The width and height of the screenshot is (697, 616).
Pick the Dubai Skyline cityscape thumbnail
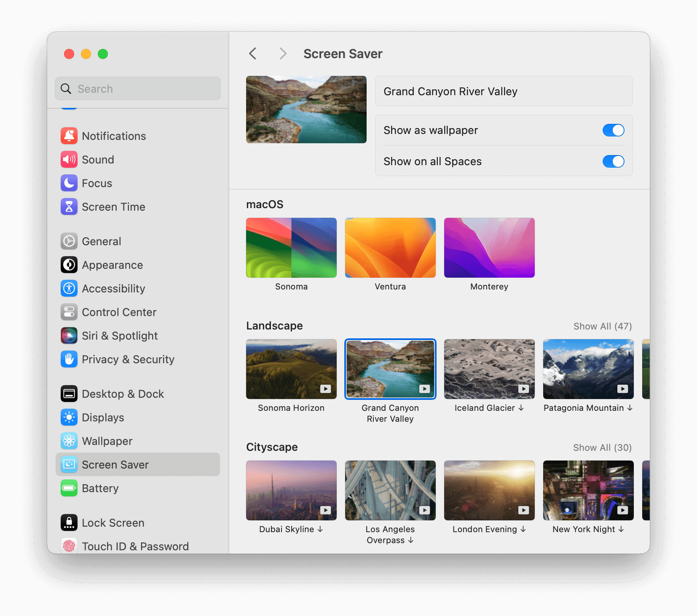point(291,490)
